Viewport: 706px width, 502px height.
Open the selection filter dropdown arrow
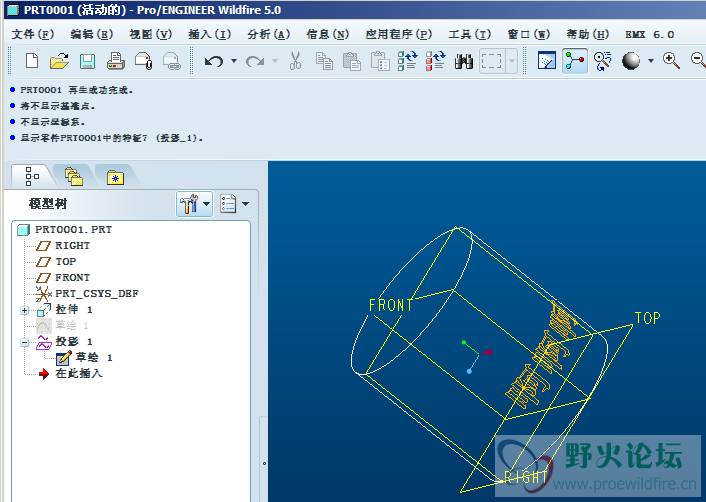(x=511, y=61)
